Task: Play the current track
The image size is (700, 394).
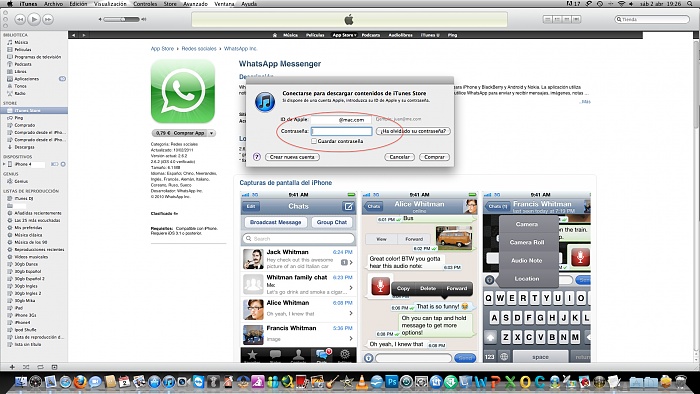Action: 34,19
